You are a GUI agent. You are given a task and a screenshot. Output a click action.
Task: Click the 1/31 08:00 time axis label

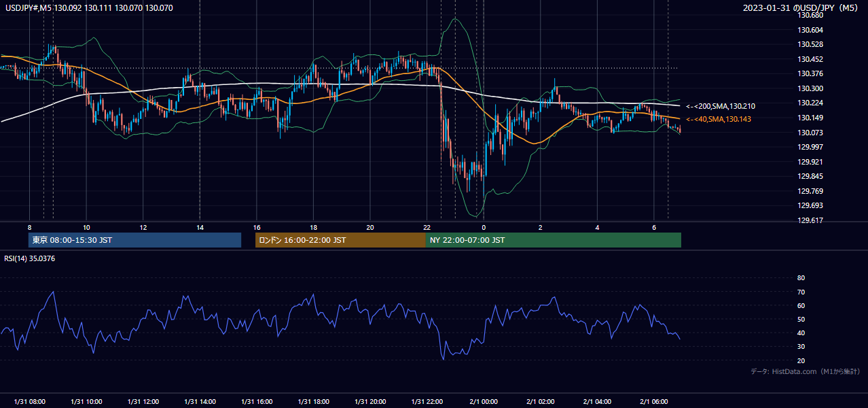tap(29, 401)
